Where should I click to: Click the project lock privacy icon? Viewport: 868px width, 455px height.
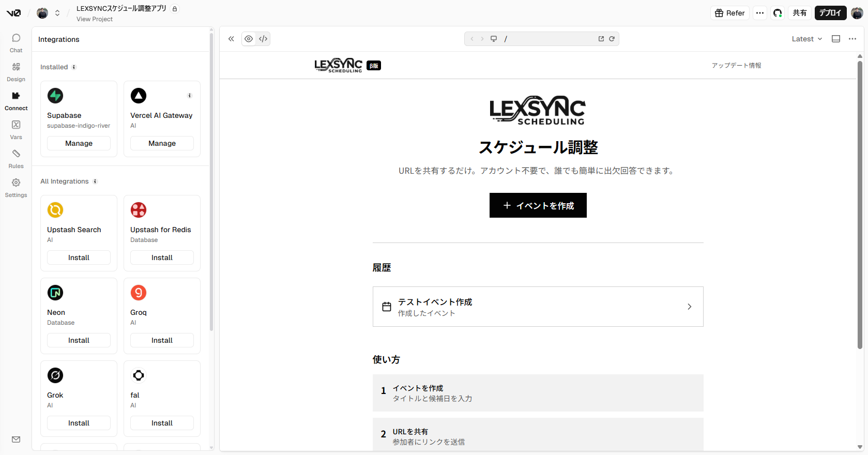click(175, 9)
